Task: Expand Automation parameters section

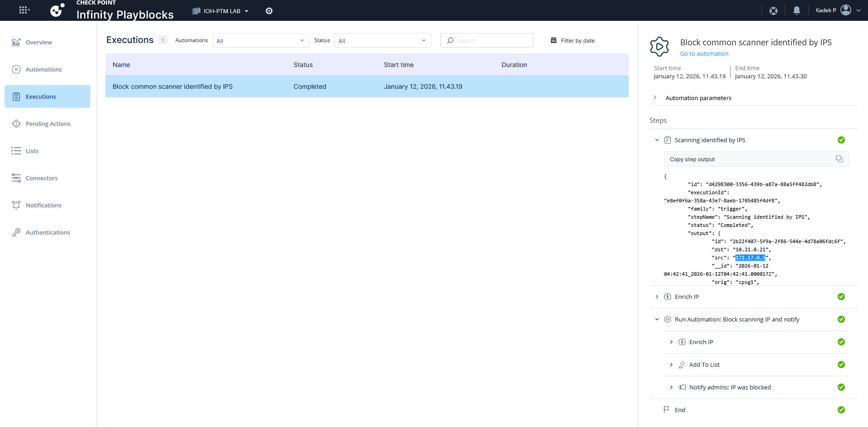Action: coord(655,98)
